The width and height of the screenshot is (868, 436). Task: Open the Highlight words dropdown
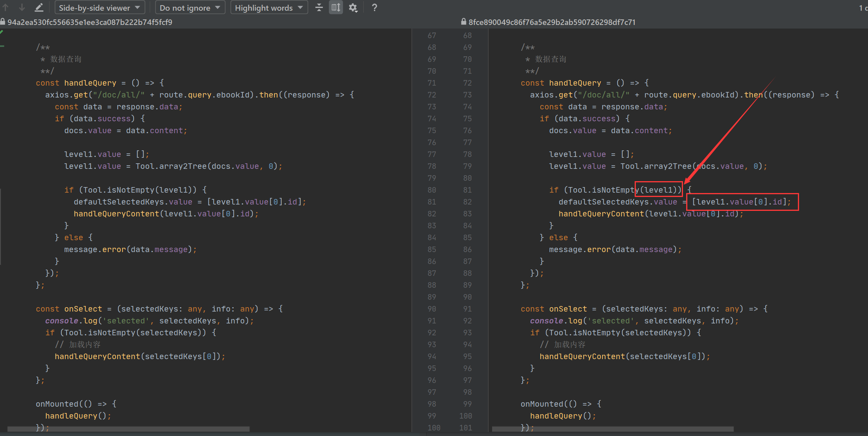tap(269, 8)
